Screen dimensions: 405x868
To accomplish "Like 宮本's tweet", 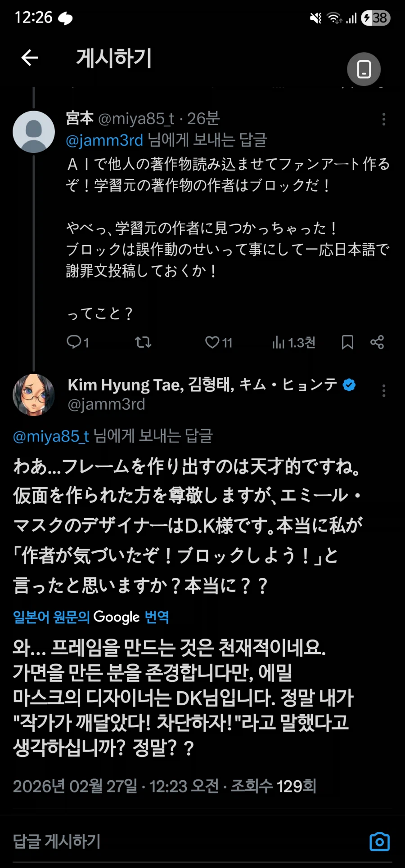I will pyautogui.click(x=211, y=342).
